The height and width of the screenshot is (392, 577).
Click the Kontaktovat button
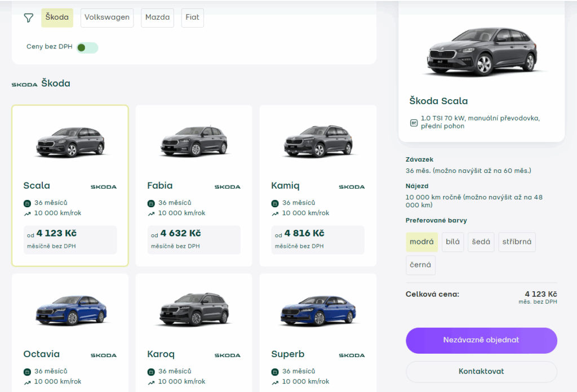[481, 372]
